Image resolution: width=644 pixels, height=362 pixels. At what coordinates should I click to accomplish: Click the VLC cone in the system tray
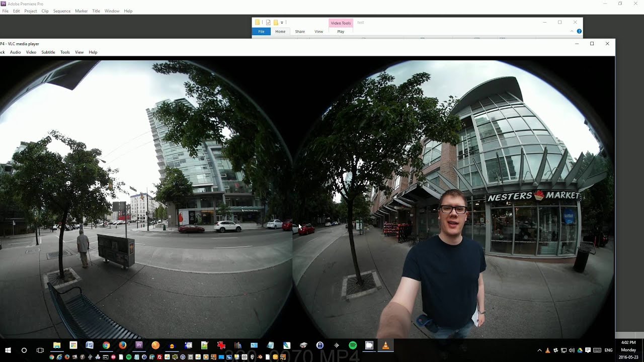click(x=548, y=350)
